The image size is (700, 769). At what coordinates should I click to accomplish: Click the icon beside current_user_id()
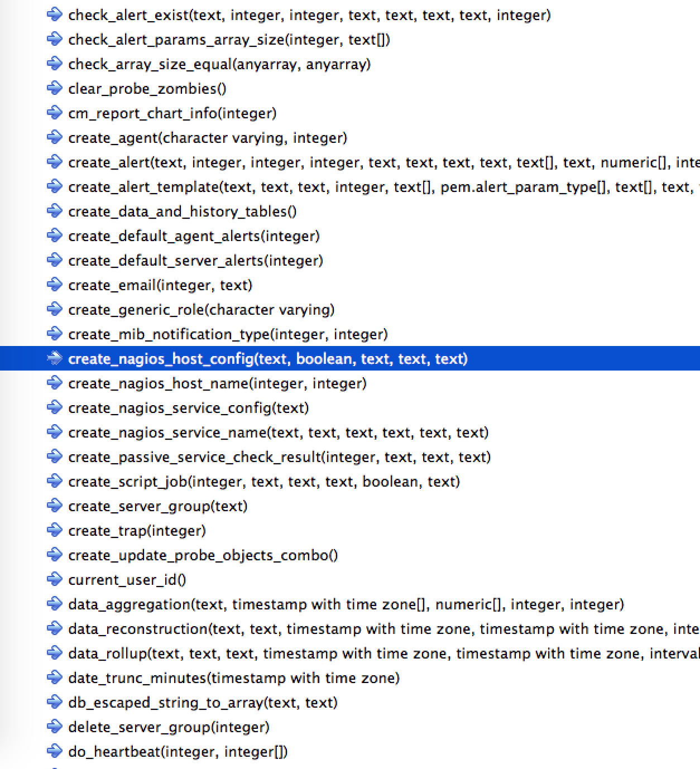54,579
